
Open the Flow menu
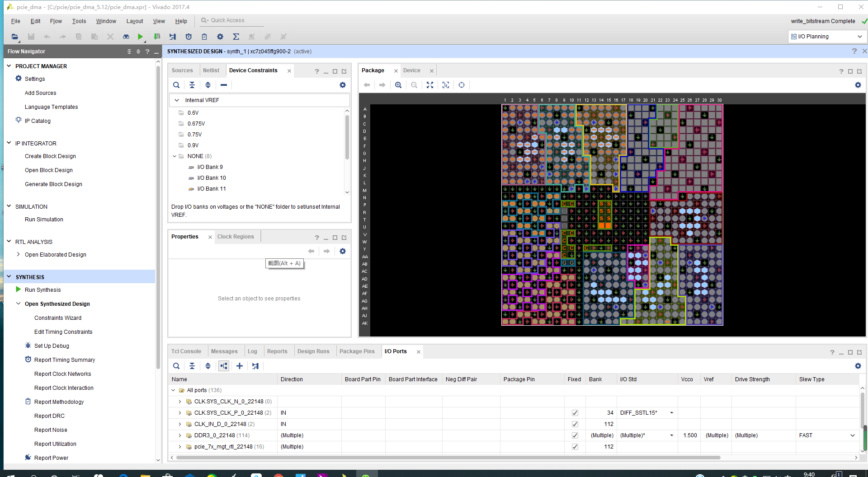(x=56, y=21)
